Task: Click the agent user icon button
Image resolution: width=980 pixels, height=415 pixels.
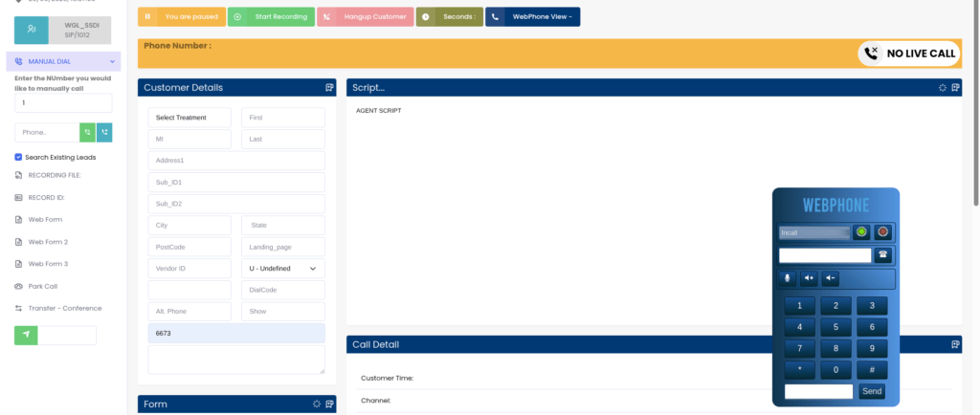Action: 32,30
